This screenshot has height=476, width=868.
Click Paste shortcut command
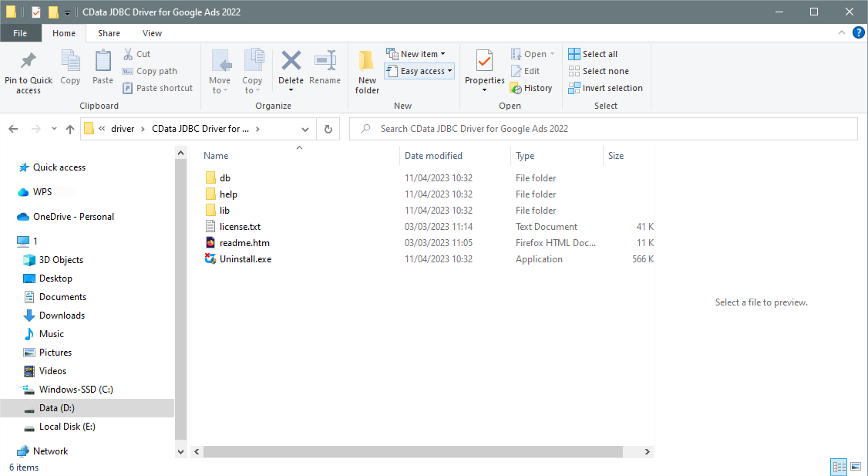(158, 88)
